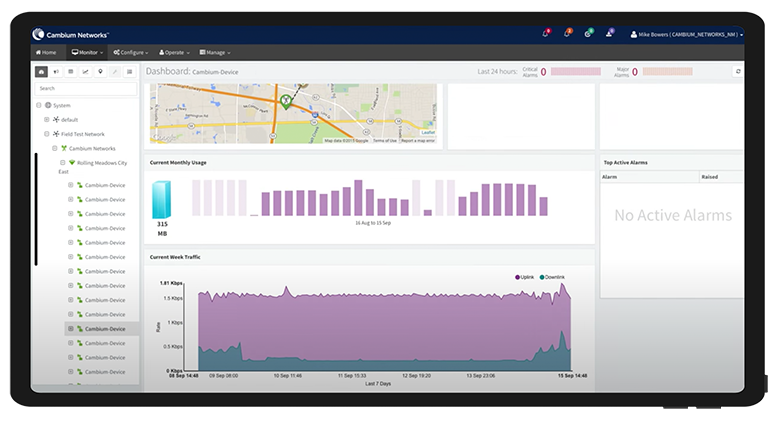777x432 pixels.
Task: Click into sidebar Search field
Action: (x=86, y=88)
